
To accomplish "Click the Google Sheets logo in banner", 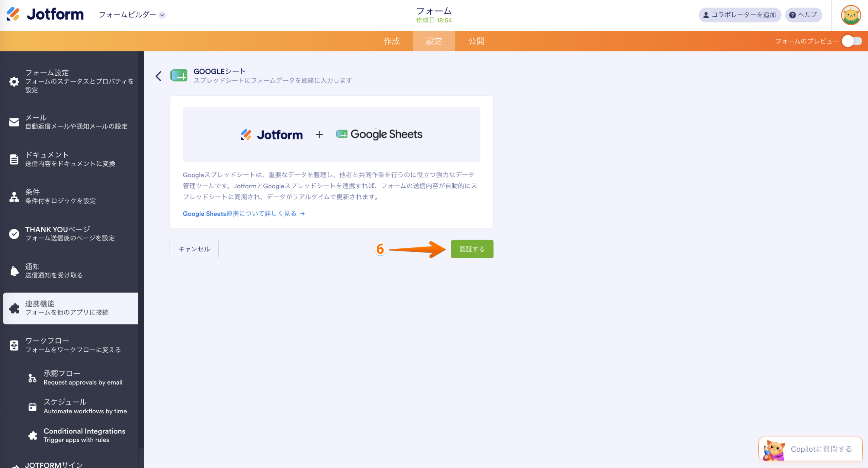I will coord(379,134).
